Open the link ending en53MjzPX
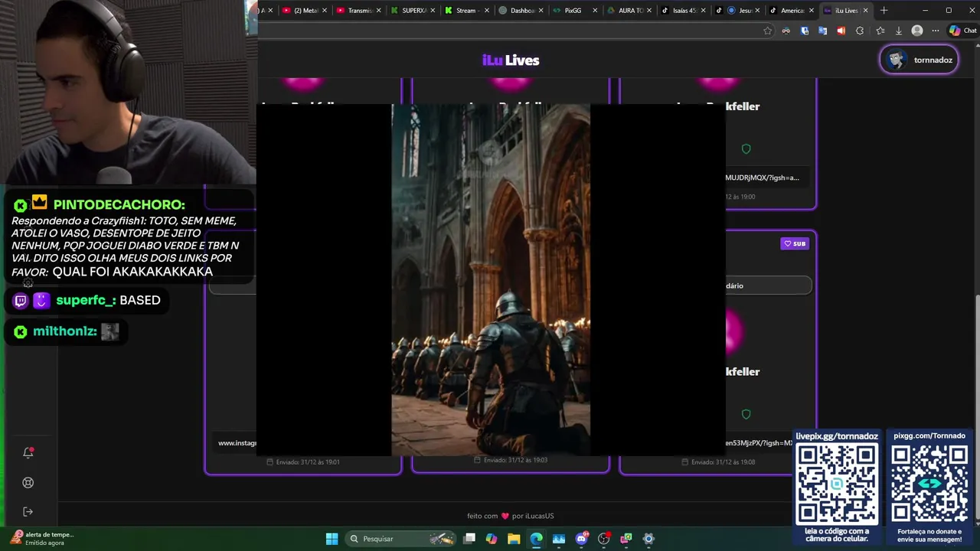 point(759,442)
